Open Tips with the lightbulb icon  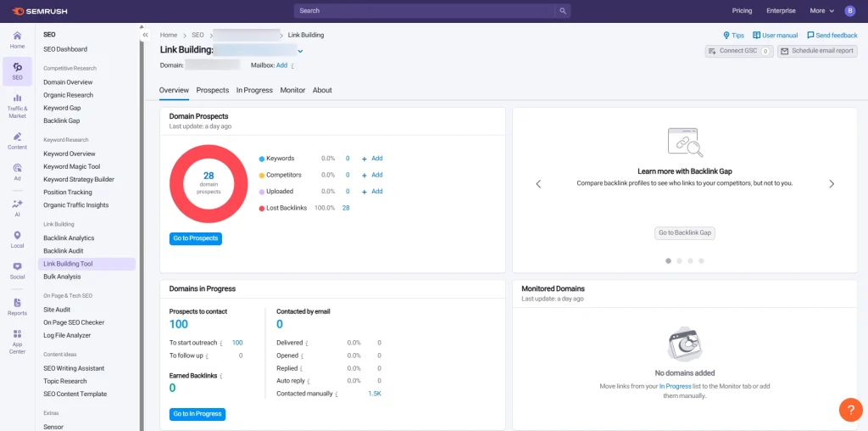733,35
